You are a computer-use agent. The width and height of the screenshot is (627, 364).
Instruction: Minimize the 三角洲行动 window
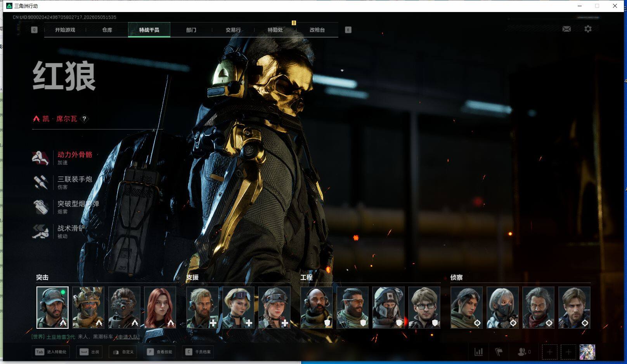point(580,6)
